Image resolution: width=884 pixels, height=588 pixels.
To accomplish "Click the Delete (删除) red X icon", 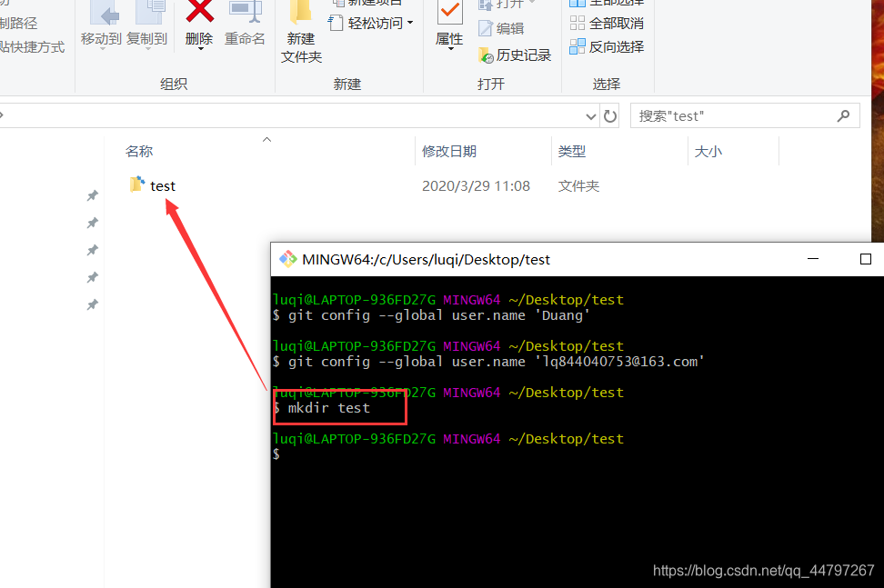I will 199,11.
